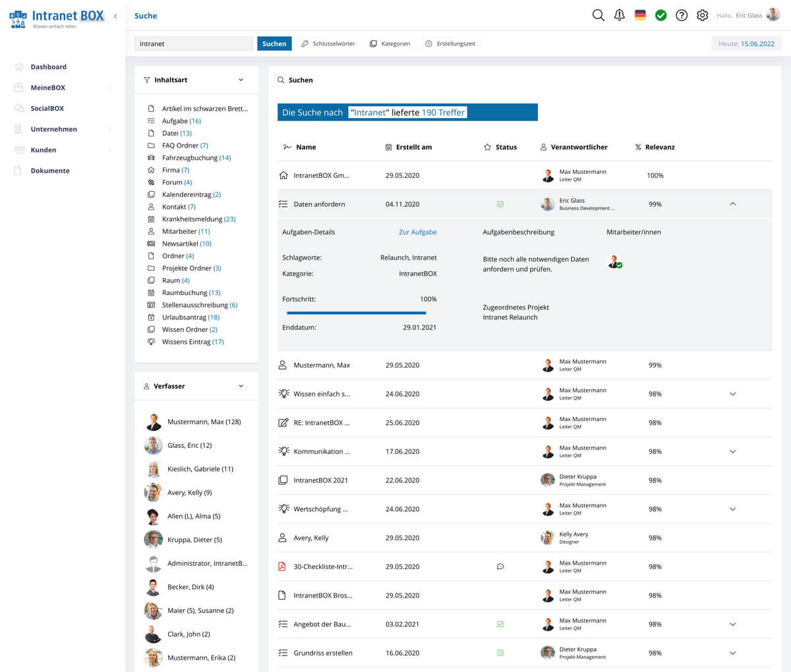Click the German flag language icon
Viewport: 791px width, 672px height.
(x=640, y=15)
